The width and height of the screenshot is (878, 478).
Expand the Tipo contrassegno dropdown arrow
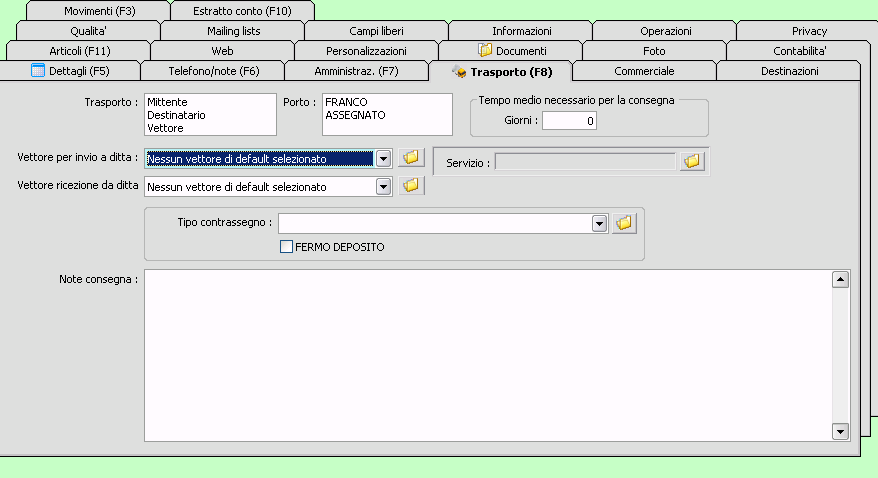coord(599,224)
